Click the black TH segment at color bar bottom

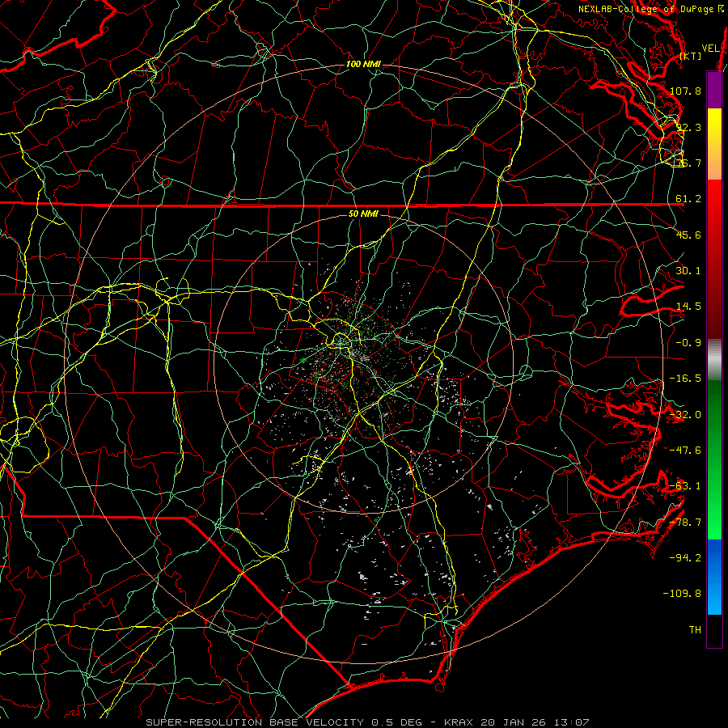714,631
